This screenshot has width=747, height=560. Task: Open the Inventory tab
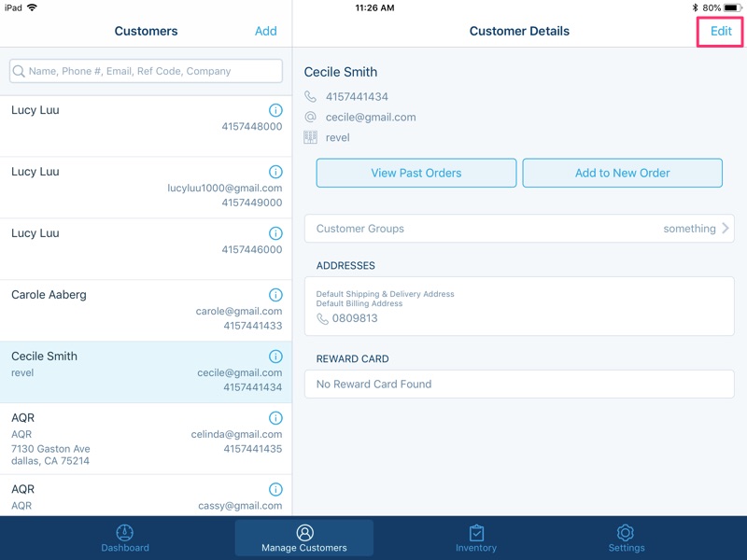point(476,539)
